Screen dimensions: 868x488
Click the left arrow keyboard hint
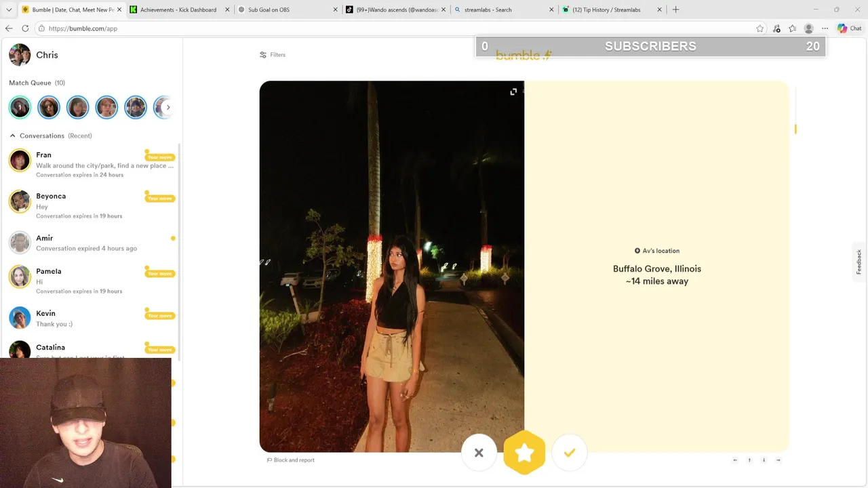click(x=735, y=460)
